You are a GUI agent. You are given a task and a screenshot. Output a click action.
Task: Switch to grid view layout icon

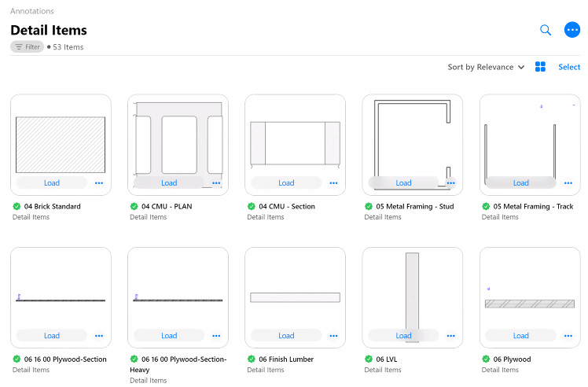[x=540, y=67]
